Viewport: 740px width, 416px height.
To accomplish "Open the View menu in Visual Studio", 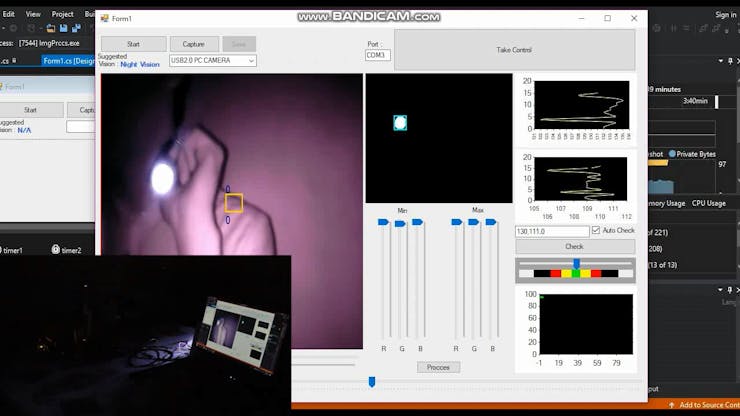I will tap(33, 14).
